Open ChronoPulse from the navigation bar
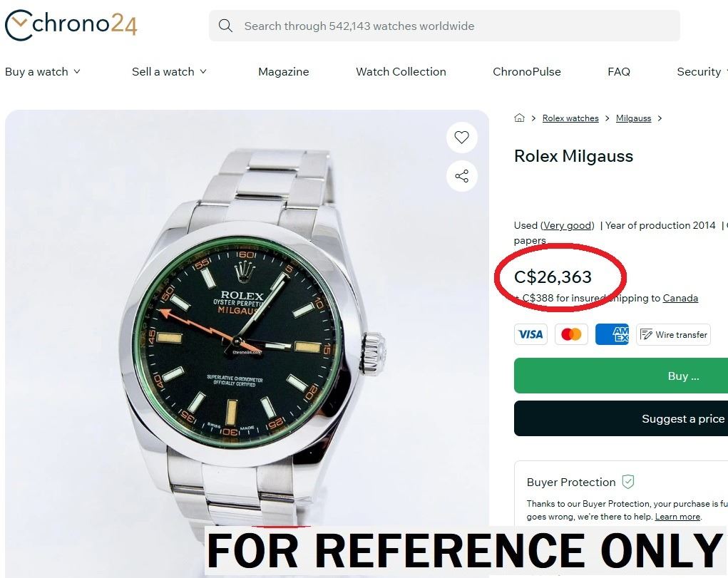The image size is (728, 578). coord(527,71)
